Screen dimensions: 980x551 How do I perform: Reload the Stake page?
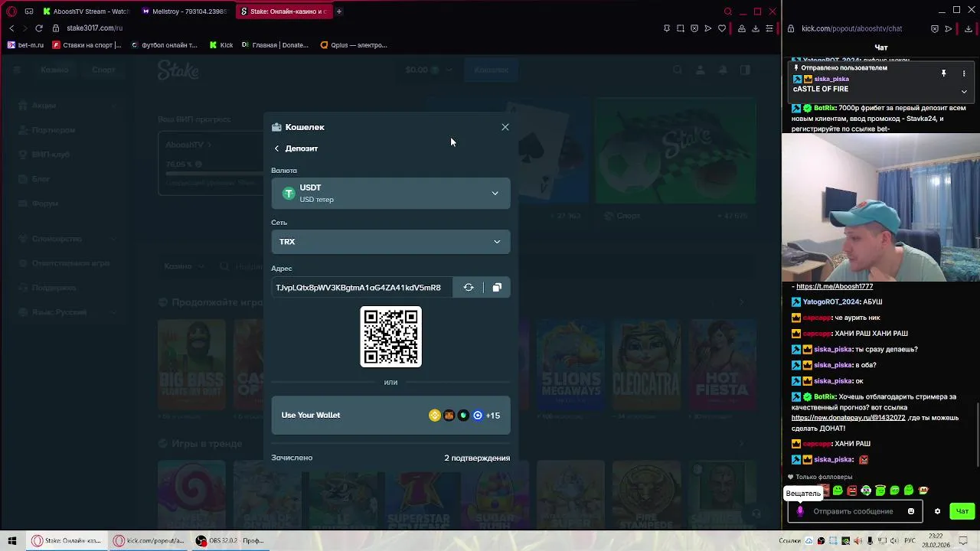point(38,28)
